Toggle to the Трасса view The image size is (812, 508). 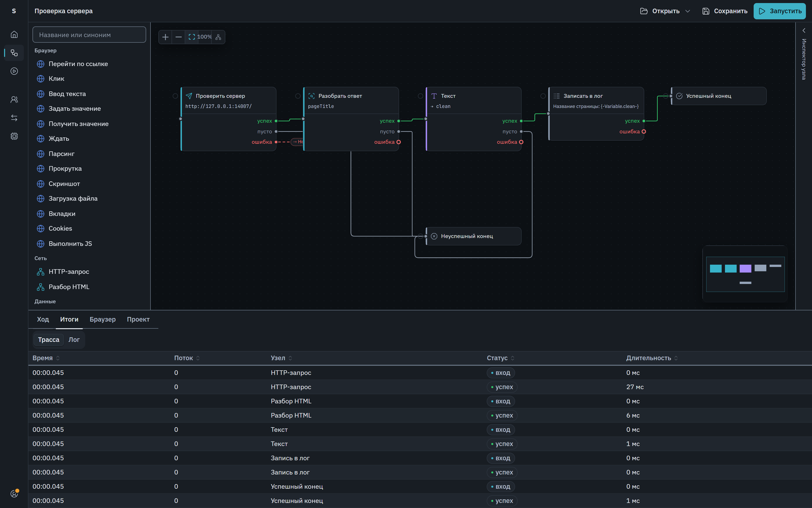point(49,340)
